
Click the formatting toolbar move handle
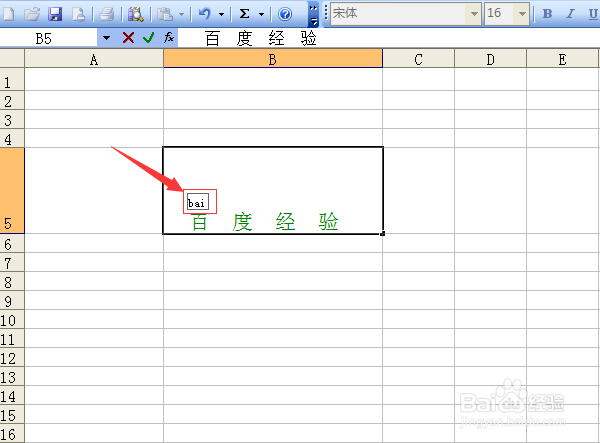(x=326, y=13)
